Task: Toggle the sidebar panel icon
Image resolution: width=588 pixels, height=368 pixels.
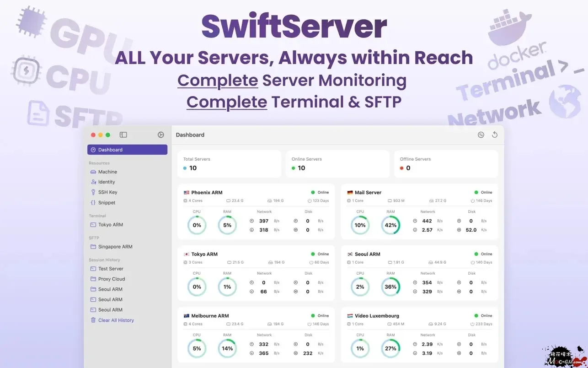Action: click(x=123, y=135)
